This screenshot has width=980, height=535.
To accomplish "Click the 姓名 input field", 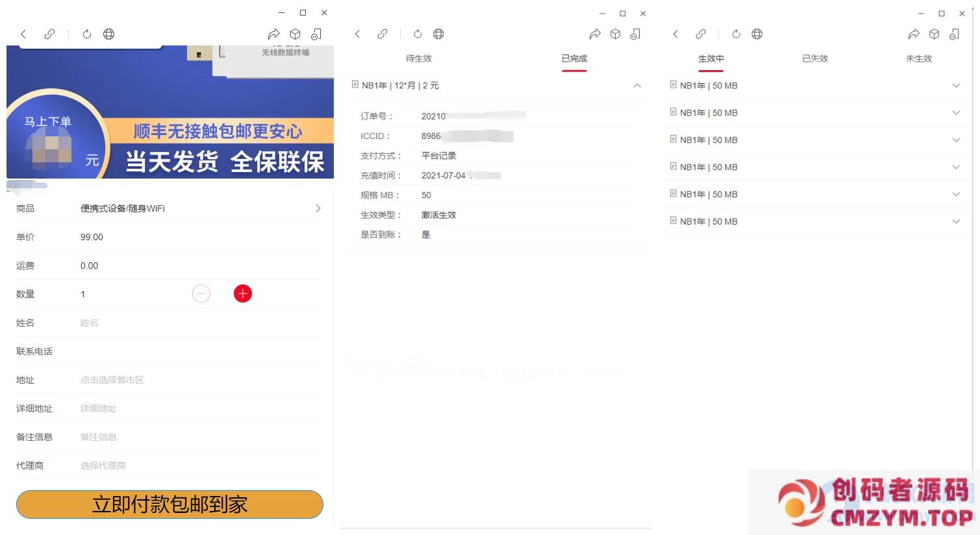I will 195,323.
